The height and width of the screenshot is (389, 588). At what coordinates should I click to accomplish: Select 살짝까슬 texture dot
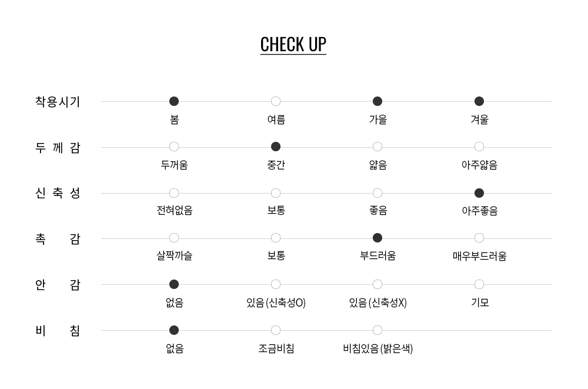click(x=174, y=238)
